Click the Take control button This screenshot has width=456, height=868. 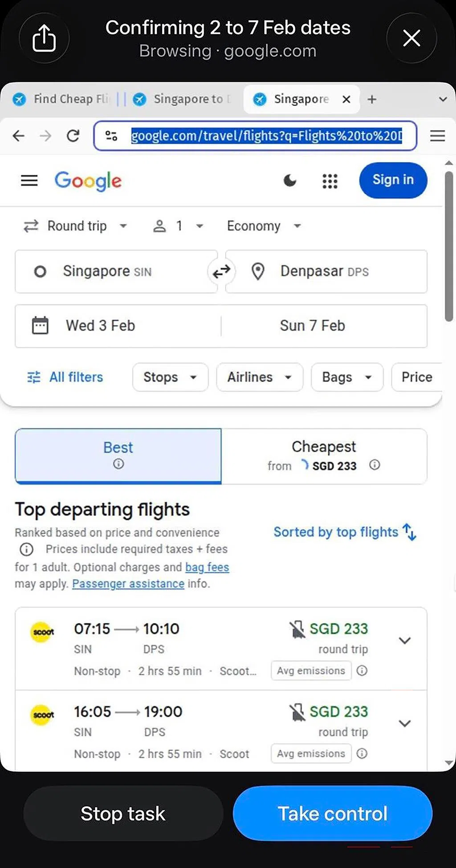click(x=333, y=813)
